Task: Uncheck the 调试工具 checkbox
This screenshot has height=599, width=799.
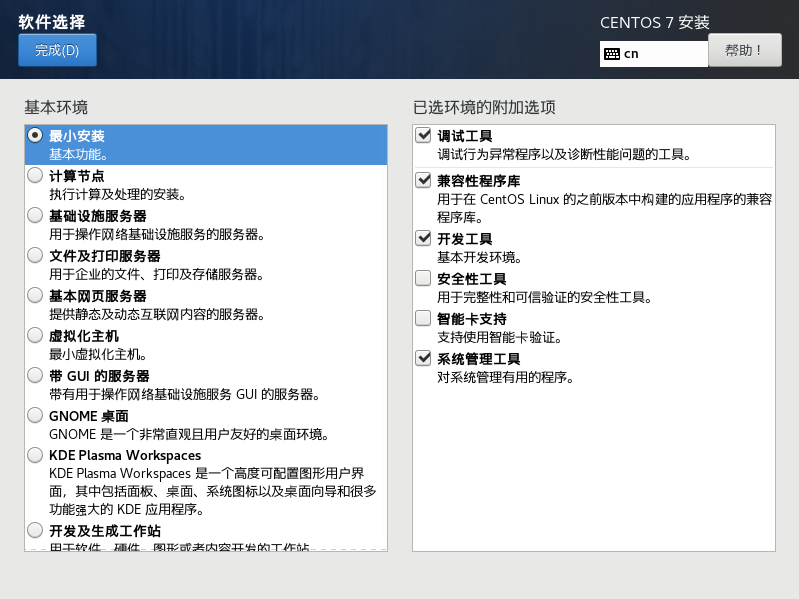Action: point(423,135)
